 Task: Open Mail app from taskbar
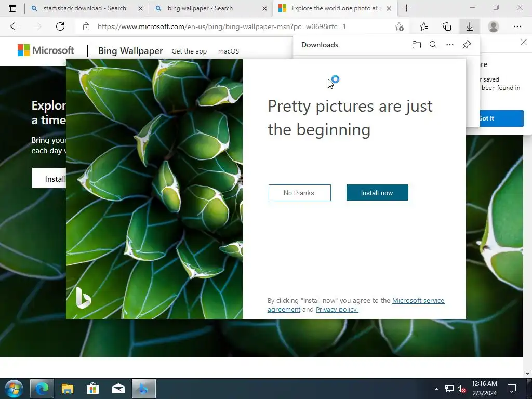click(118, 389)
